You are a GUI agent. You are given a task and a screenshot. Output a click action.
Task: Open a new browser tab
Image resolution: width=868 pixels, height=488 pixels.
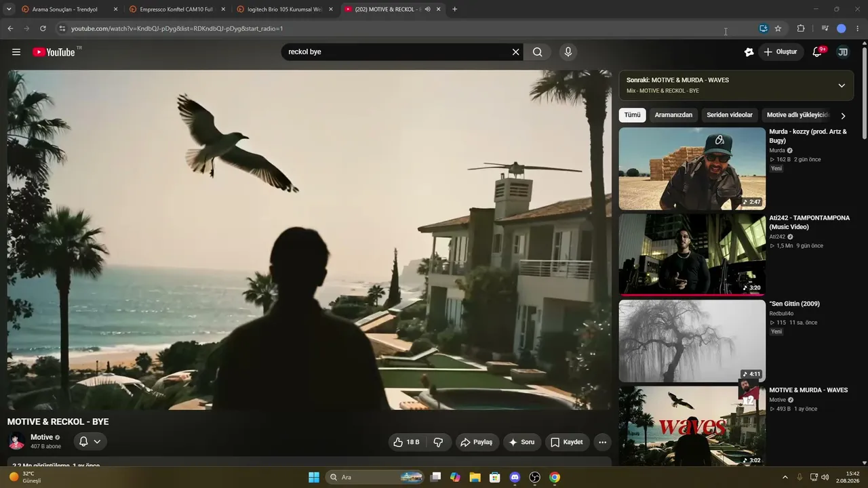[x=454, y=9]
